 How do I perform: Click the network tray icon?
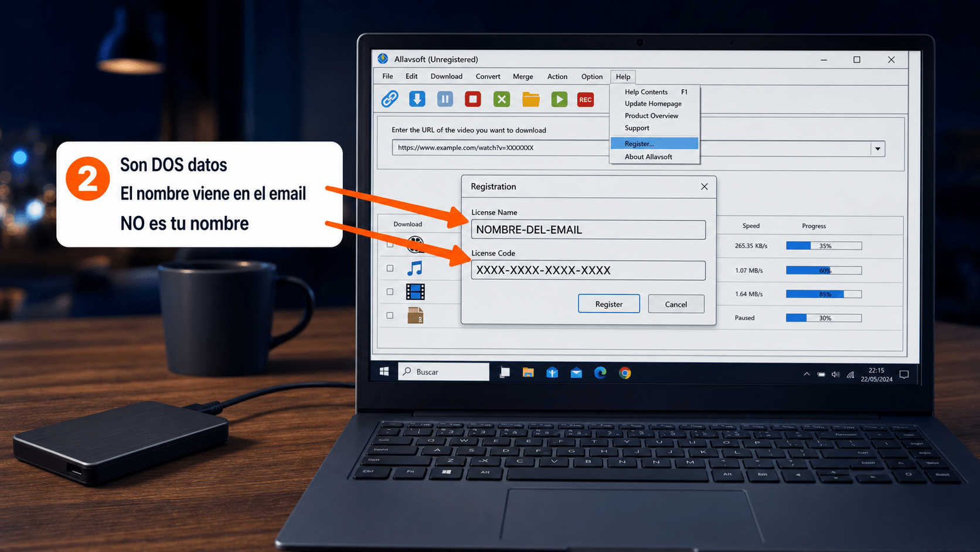(850, 374)
